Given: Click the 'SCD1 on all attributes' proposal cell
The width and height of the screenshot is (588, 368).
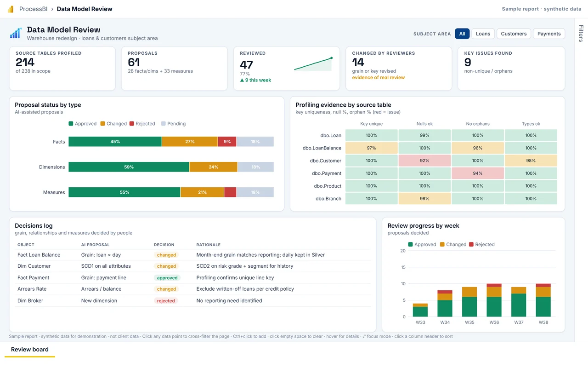Looking at the screenshot, I should point(106,266).
